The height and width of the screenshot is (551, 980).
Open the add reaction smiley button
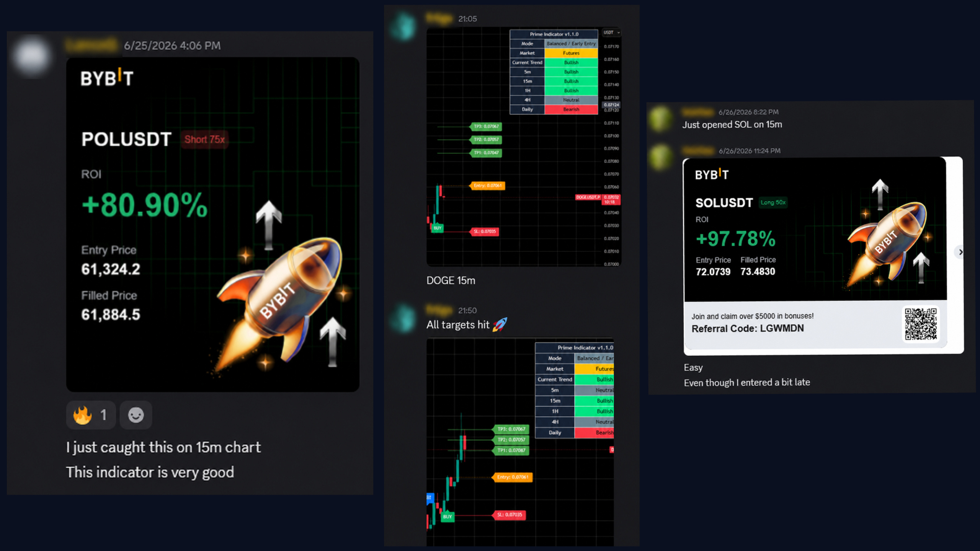(x=136, y=415)
